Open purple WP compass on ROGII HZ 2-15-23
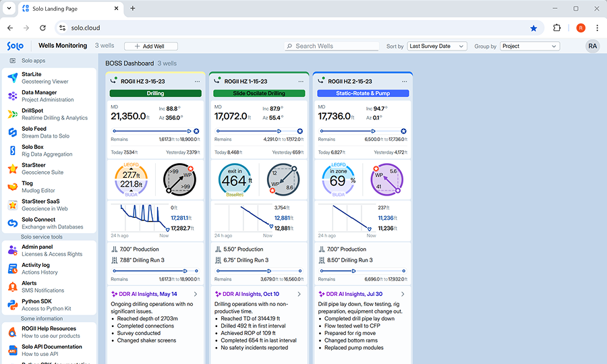607x364 pixels. point(386,179)
